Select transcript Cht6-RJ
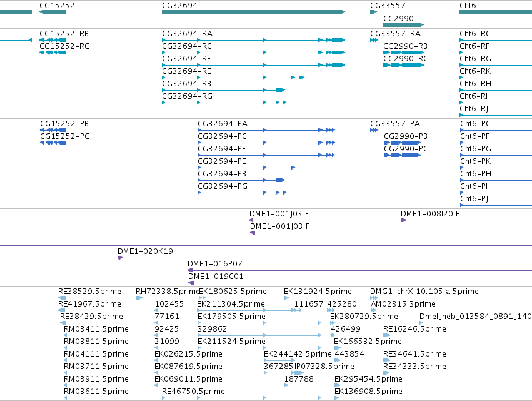 (x=474, y=109)
